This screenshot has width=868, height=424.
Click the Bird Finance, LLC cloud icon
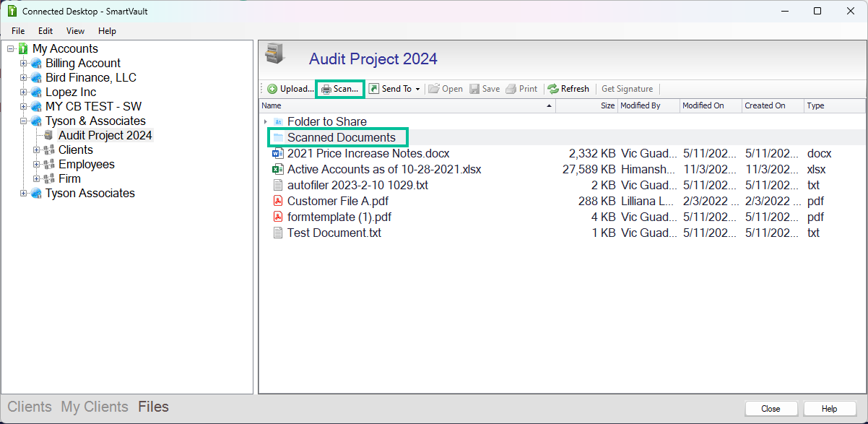(36, 77)
